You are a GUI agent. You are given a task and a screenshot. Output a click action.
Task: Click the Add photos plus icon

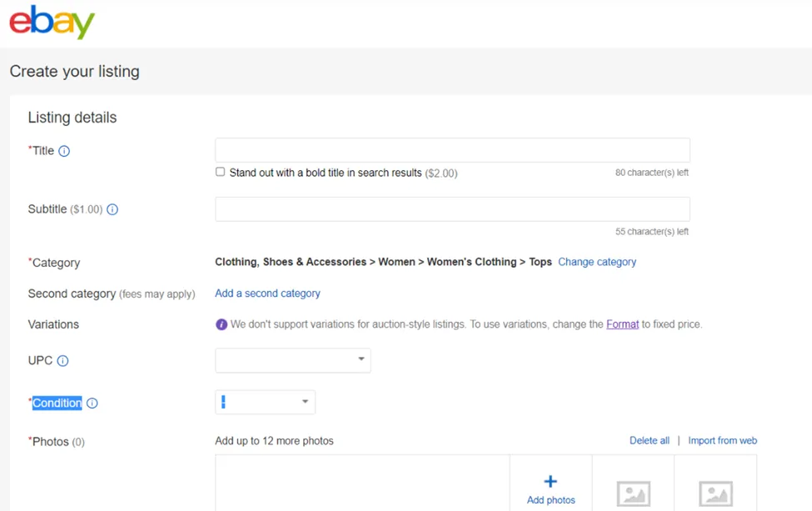(550, 482)
